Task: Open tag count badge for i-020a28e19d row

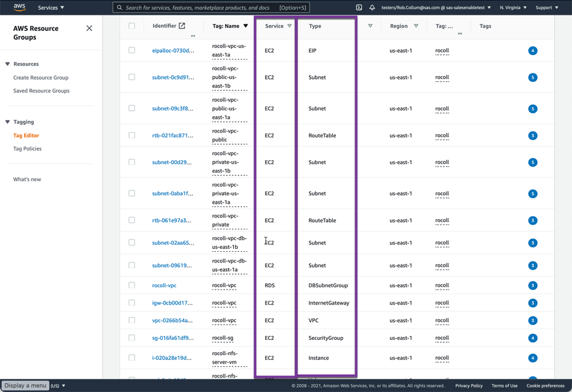Action: tap(532, 358)
